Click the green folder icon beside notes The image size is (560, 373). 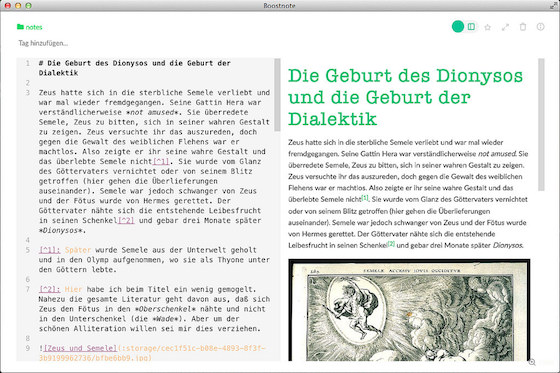click(x=20, y=27)
